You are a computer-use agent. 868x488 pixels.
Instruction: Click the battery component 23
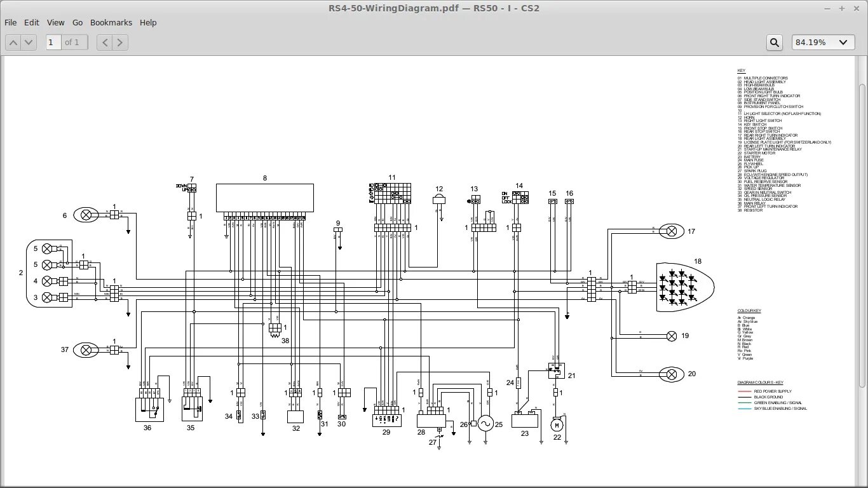(525, 420)
